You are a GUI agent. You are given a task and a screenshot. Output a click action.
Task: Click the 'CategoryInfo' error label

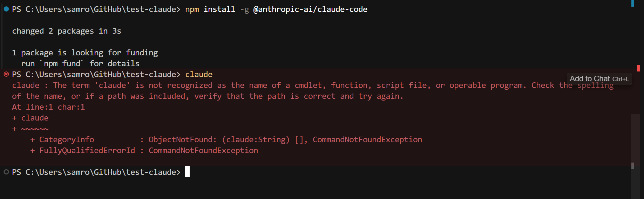point(67,140)
